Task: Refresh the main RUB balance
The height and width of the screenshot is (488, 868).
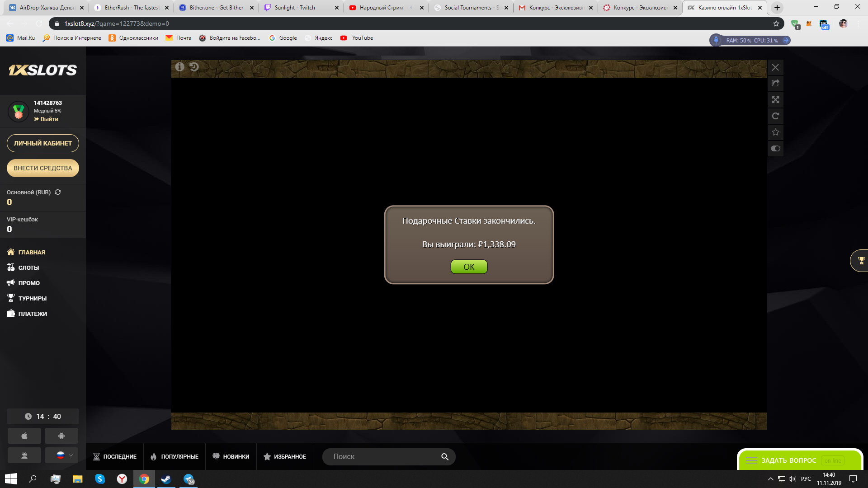Action: tap(58, 192)
